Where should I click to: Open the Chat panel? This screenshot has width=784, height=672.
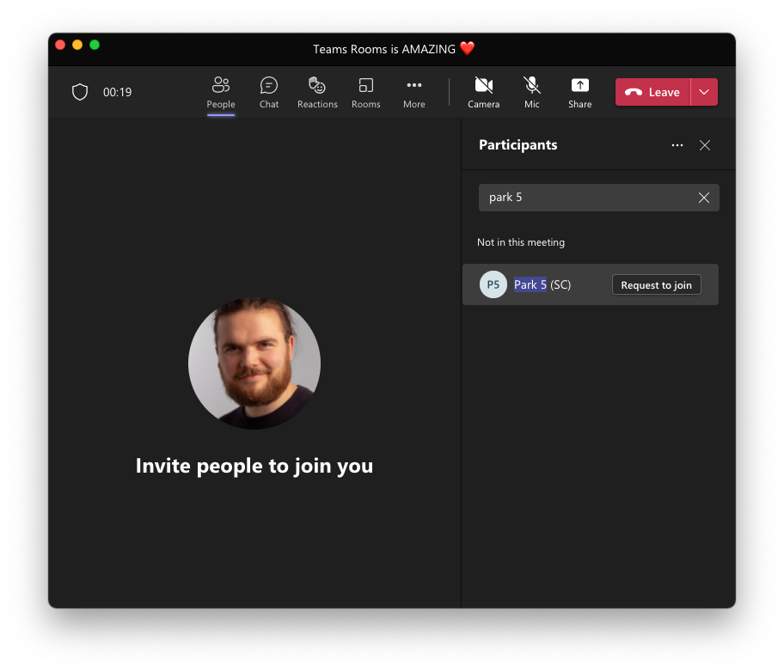click(x=269, y=92)
